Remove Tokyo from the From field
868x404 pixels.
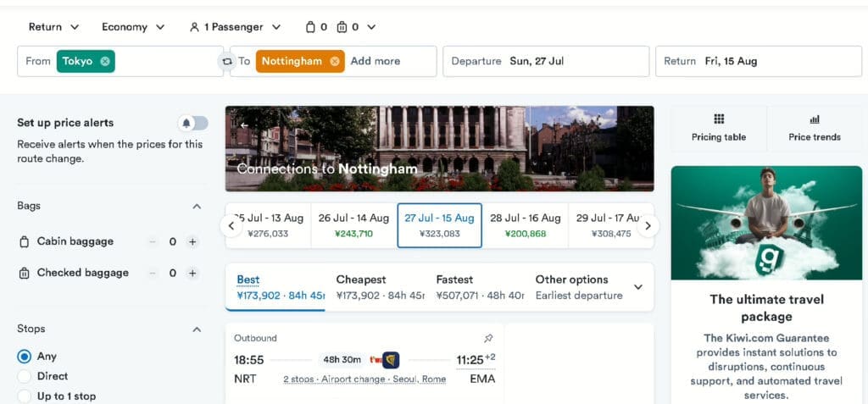[104, 62]
